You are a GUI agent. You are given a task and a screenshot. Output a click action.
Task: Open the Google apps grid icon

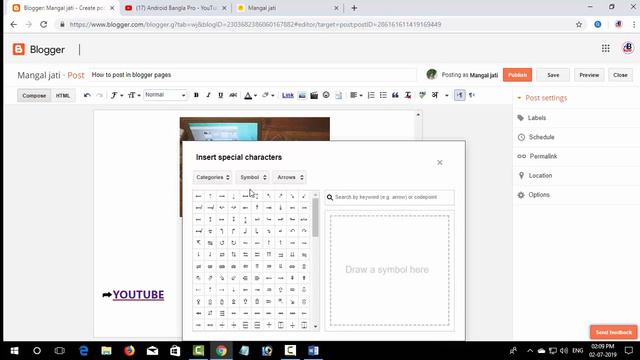click(606, 49)
